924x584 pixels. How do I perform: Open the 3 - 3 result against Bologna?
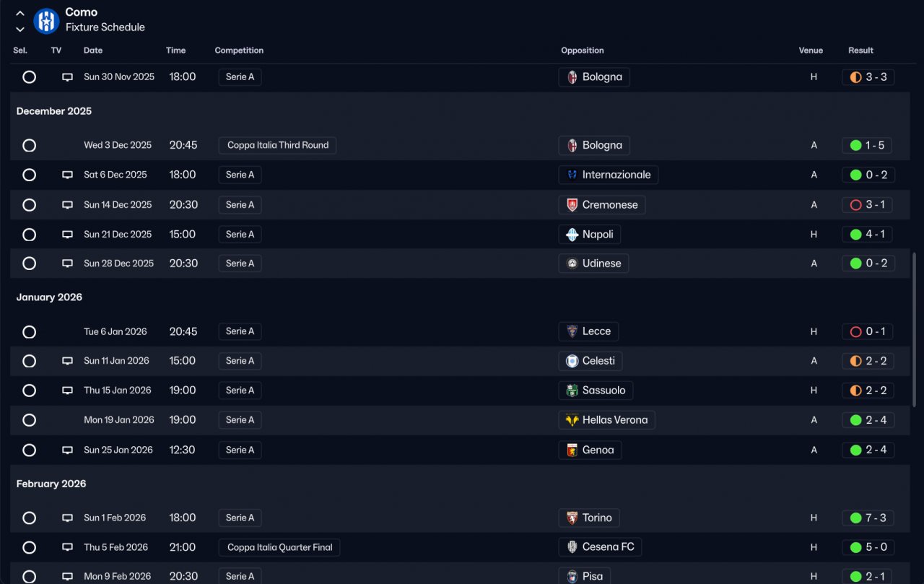pos(868,77)
